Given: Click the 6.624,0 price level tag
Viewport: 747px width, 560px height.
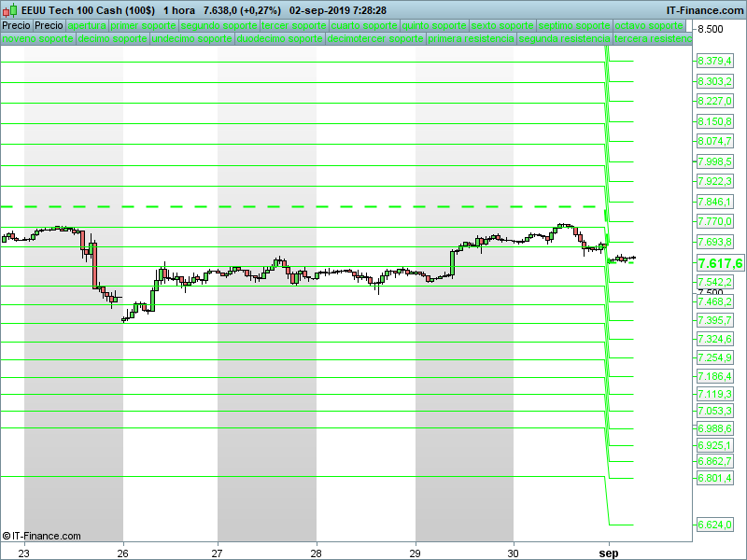Looking at the screenshot, I should 714,525.
